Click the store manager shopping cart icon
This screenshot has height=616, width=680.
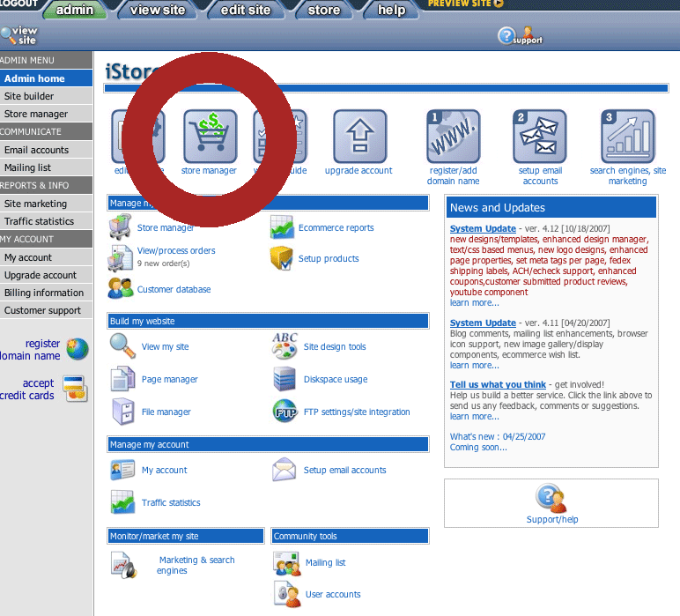[209, 137]
